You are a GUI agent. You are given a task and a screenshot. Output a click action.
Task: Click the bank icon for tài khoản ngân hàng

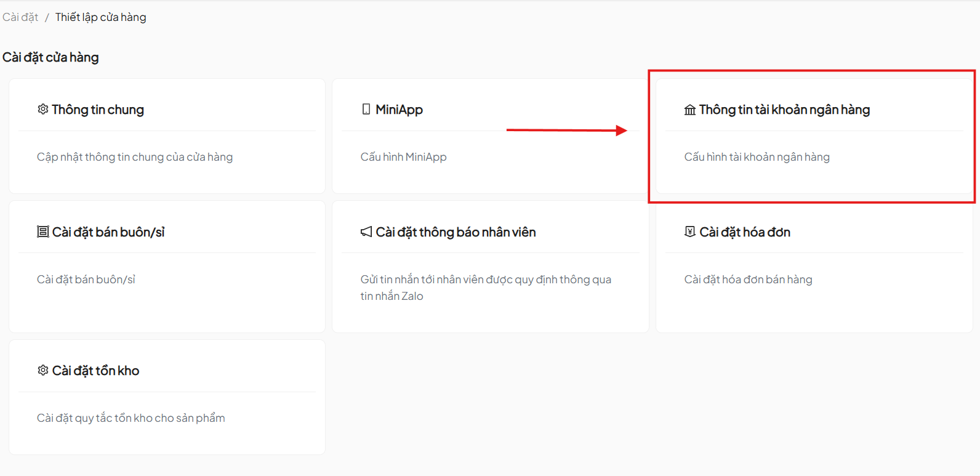click(x=689, y=110)
